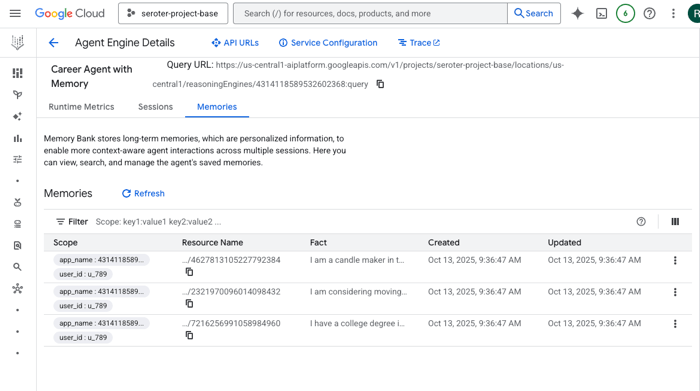Open the dashboard icon in left sidebar

17,73
